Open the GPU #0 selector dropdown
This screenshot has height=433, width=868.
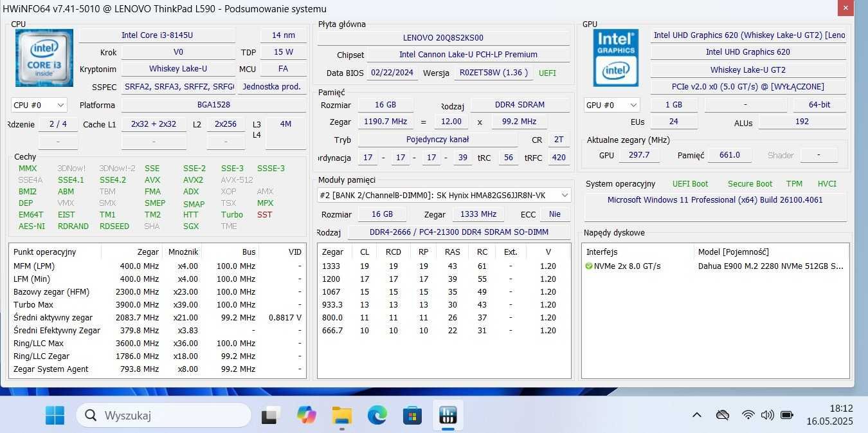[611, 105]
